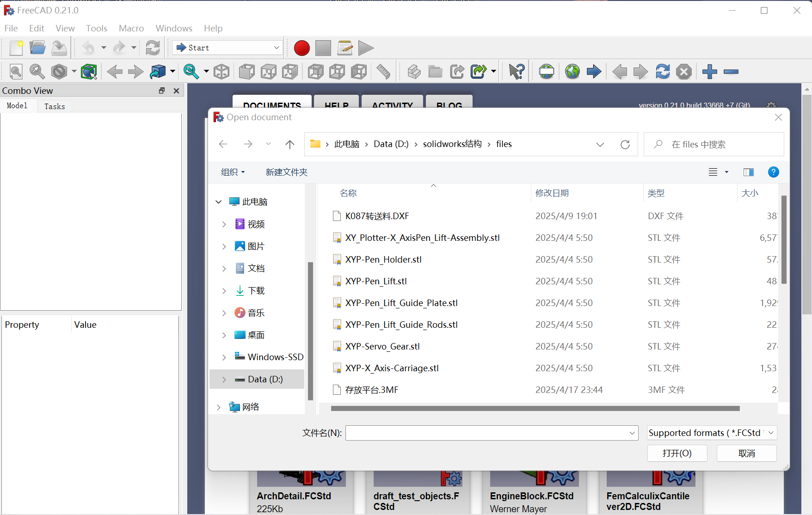This screenshot has width=812, height=515.
Task: Click the blue plus zoom in icon
Action: (709, 72)
